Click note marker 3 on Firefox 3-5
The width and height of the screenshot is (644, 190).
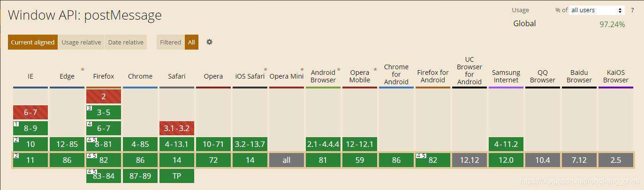[x=89, y=108]
